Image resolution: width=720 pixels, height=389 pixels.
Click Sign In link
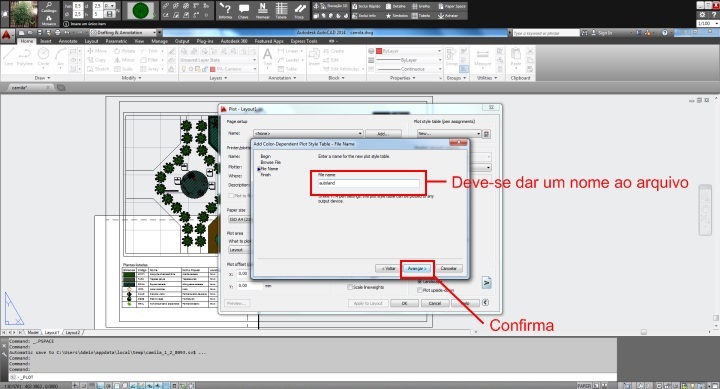605,33
